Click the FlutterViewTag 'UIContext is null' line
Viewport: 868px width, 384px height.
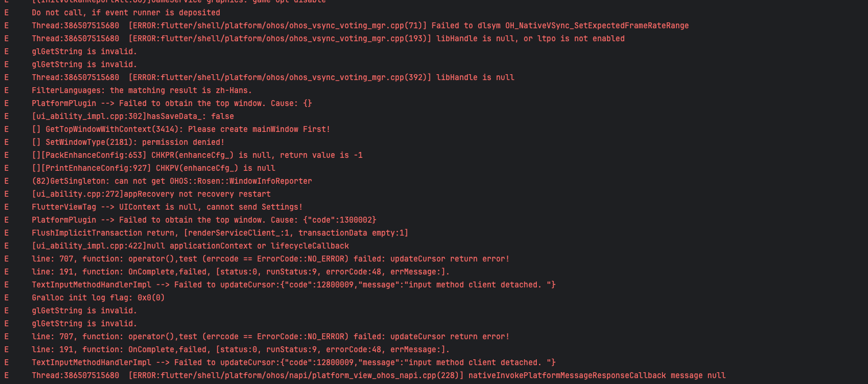tap(167, 207)
